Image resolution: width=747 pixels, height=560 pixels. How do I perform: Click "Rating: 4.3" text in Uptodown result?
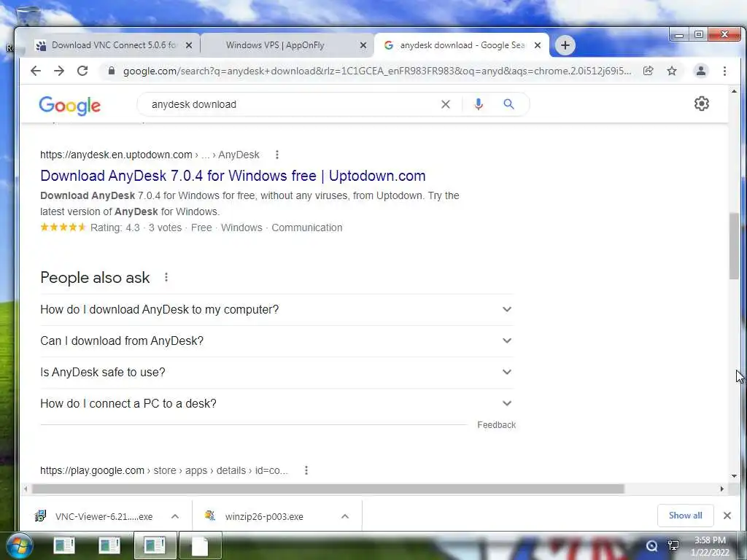[x=115, y=227]
